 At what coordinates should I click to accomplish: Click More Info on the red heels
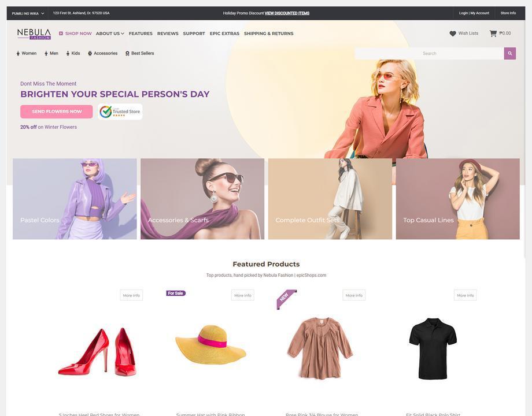131,295
